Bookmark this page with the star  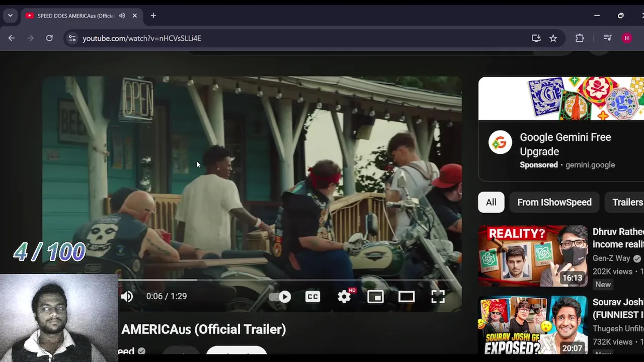pyautogui.click(x=553, y=38)
